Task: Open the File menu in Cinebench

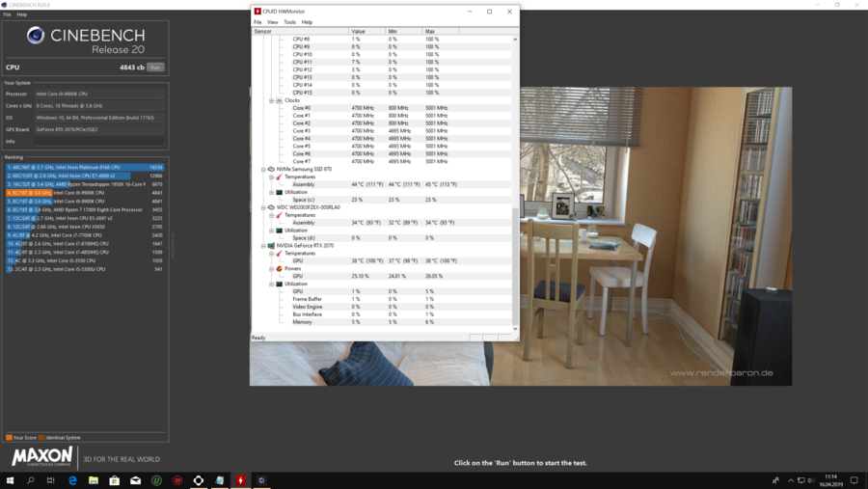Action: click(7, 14)
